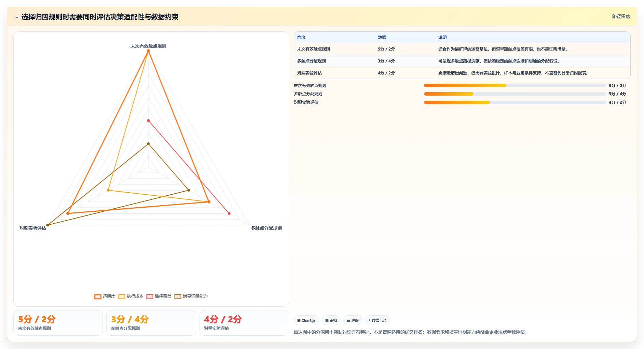Click the 数据 column header

click(x=382, y=38)
